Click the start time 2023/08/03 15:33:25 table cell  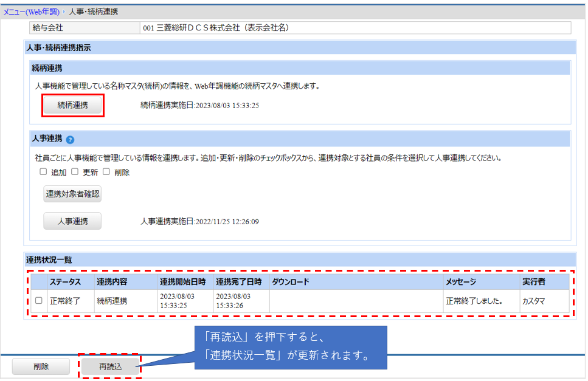pyautogui.click(x=185, y=301)
